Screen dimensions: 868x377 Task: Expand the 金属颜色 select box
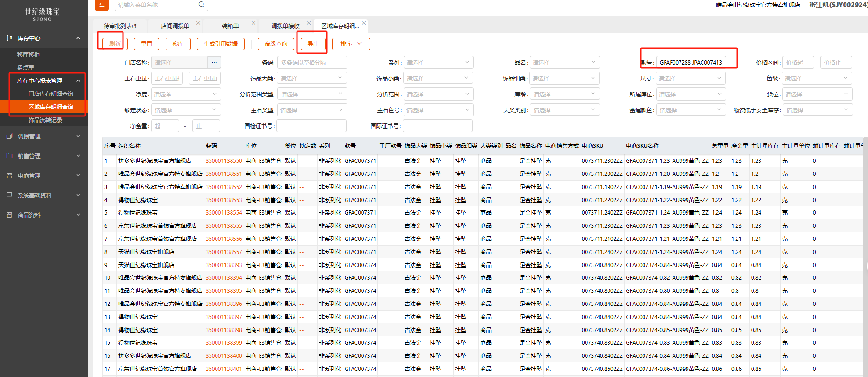tap(691, 110)
